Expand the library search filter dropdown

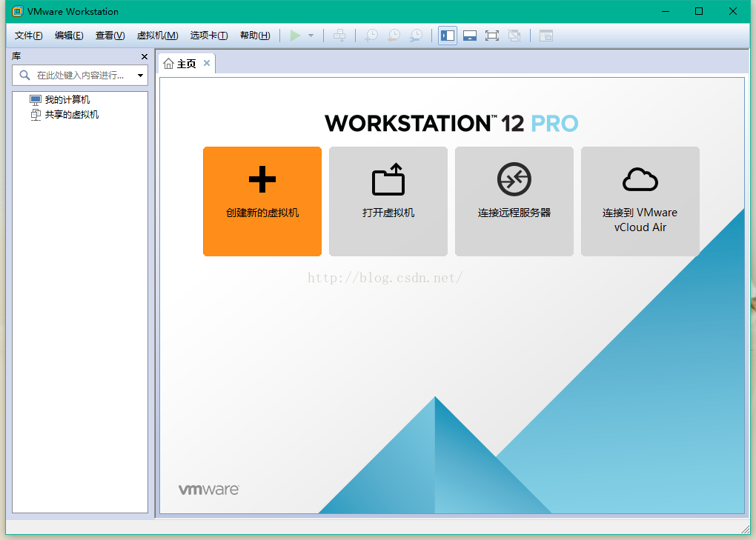(x=140, y=76)
